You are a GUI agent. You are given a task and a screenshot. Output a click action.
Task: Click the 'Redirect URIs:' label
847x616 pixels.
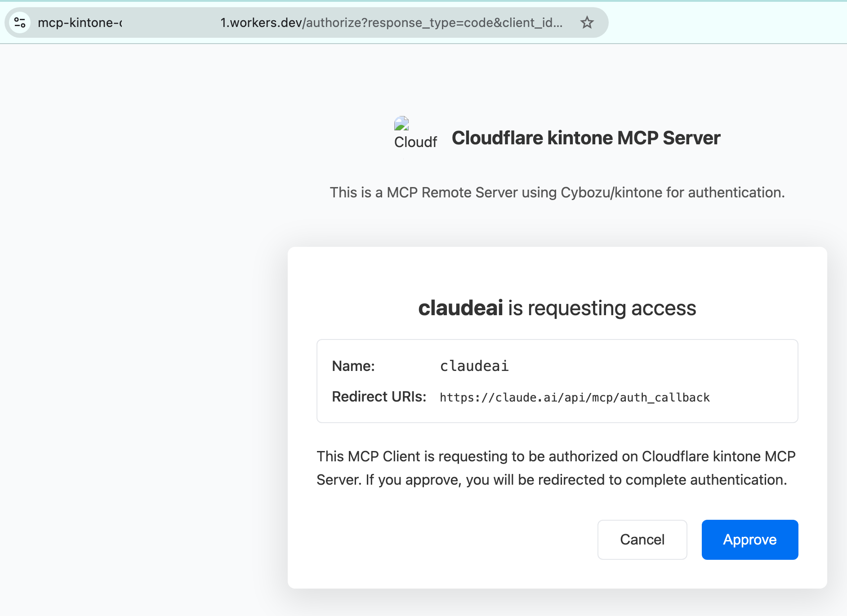point(379,397)
